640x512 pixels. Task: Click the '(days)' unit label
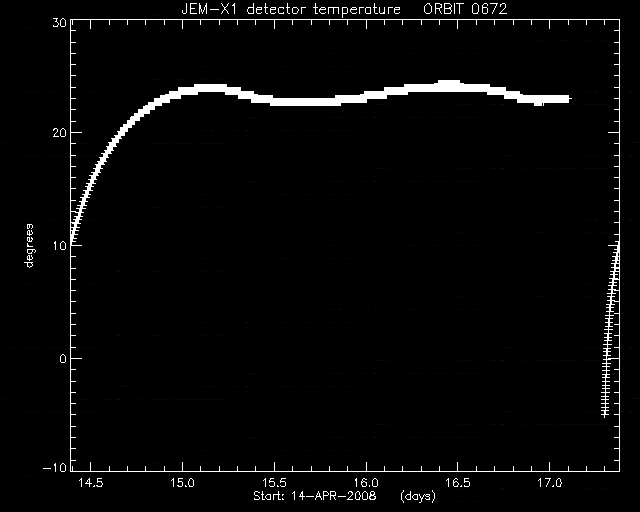[418, 496]
